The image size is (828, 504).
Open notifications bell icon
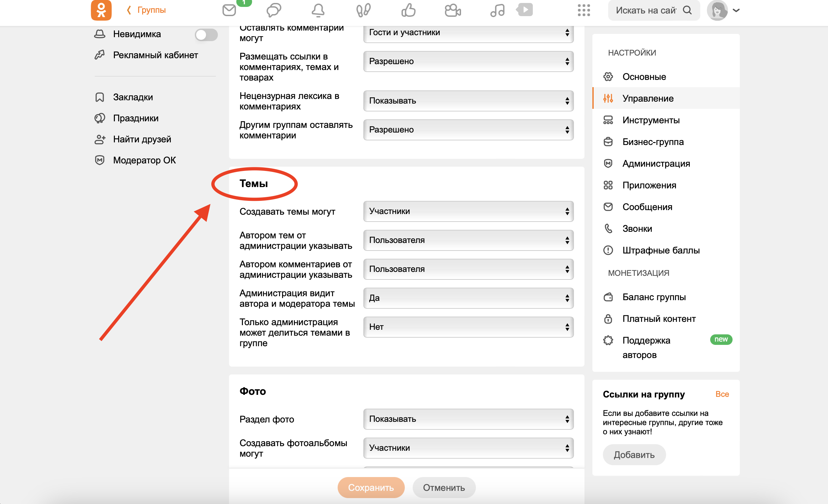318,10
